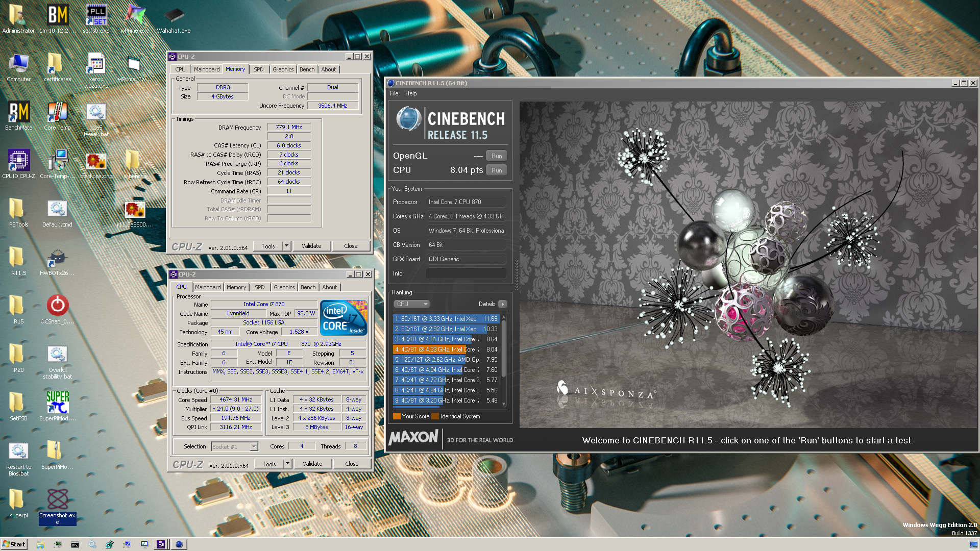Open CPU ranking dropdown in Cinebench
This screenshot has width=980, height=551.
[411, 304]
